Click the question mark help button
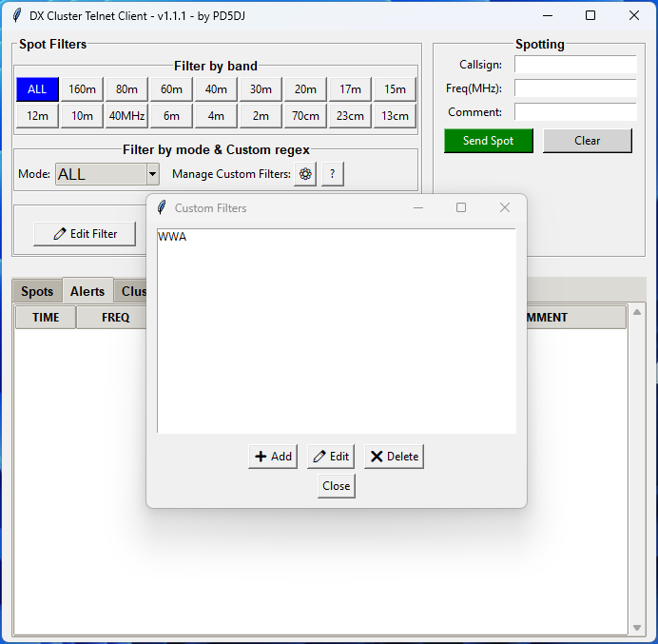The width and height of the screenshot is (658, 644). click(332, 174)
